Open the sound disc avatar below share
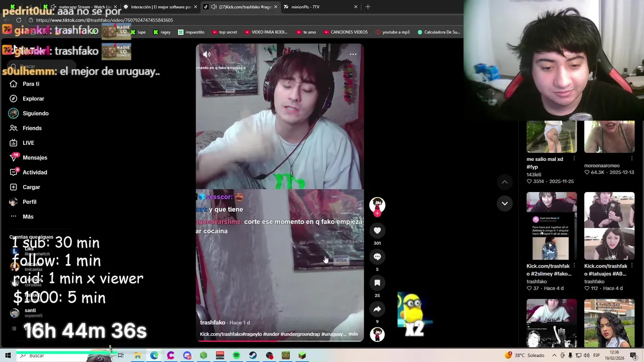644x362 pixels. click(x=377, y=334)
